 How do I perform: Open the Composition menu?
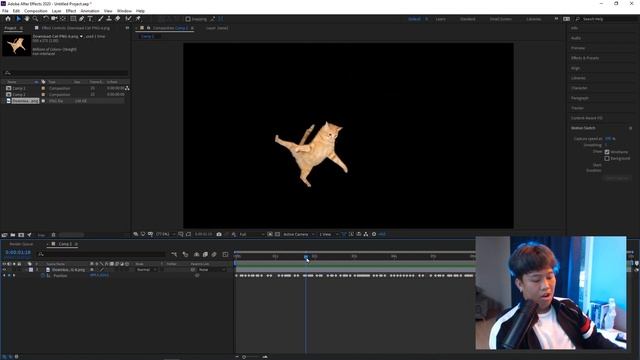[x=36, y=11]
